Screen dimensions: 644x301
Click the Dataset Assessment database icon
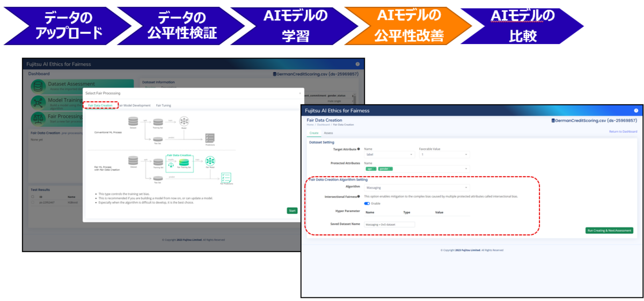[39, 87]
